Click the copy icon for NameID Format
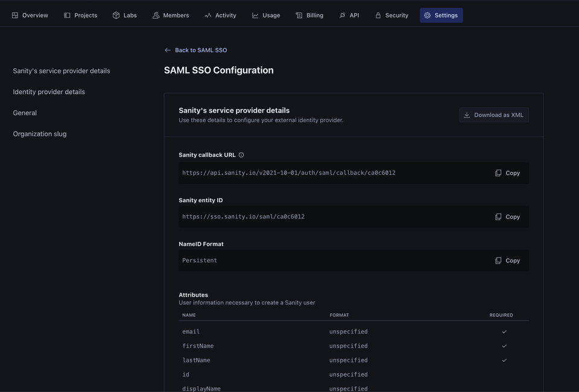 (498, 261)
